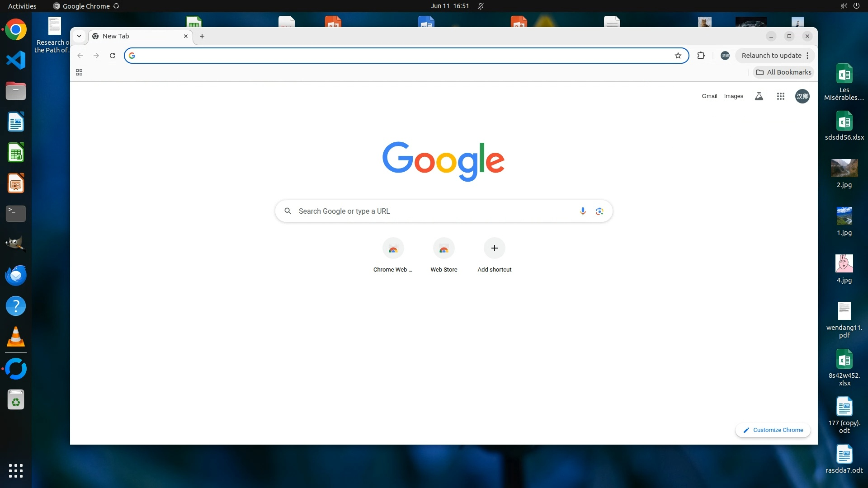The height and width of the screenshot is (488, 868).
Task: Launch Thunderbird from the dock
Action: tap(16, 275)
